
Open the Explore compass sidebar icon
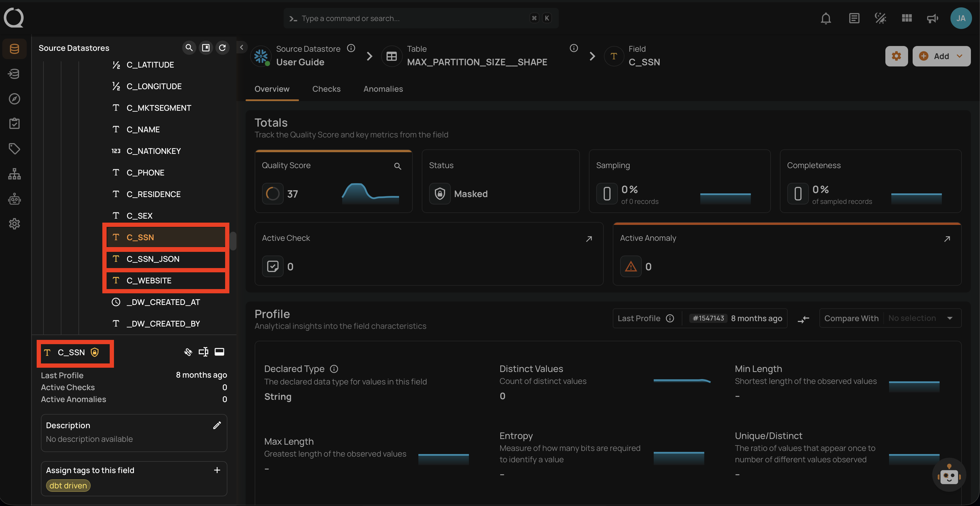[x=14, y=99]
